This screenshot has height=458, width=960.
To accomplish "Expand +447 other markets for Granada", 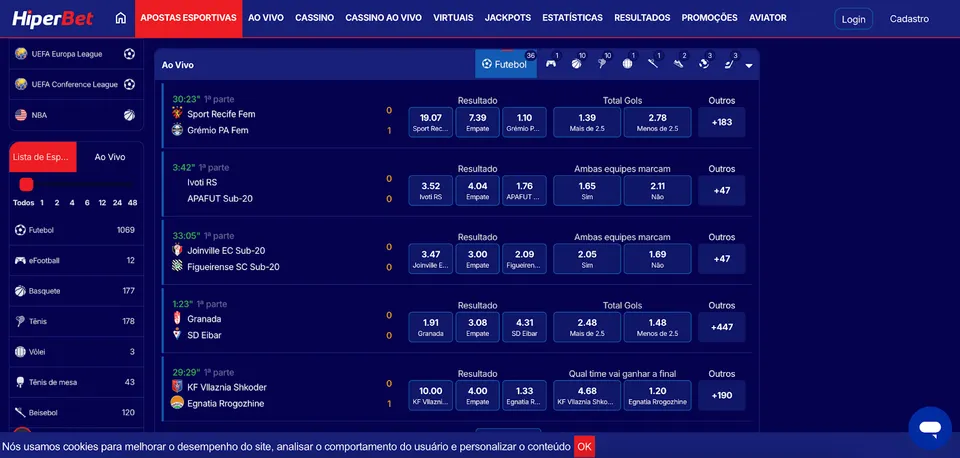I will 722,327.
